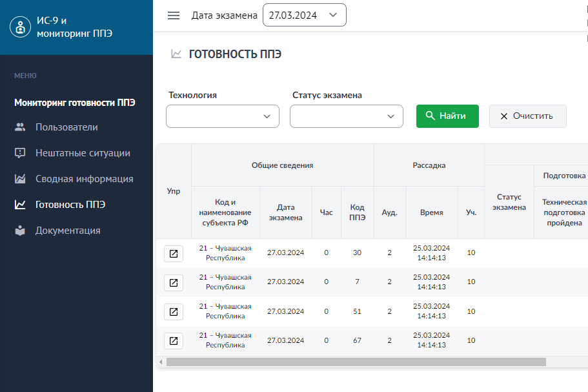Click the Час column header
Viewport: 588px width, 392px height.
tap(326, 212)
